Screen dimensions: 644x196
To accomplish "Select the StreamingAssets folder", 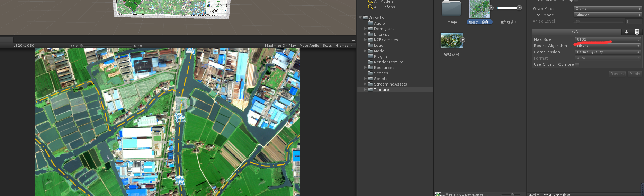I will click(x=391, y=84).
